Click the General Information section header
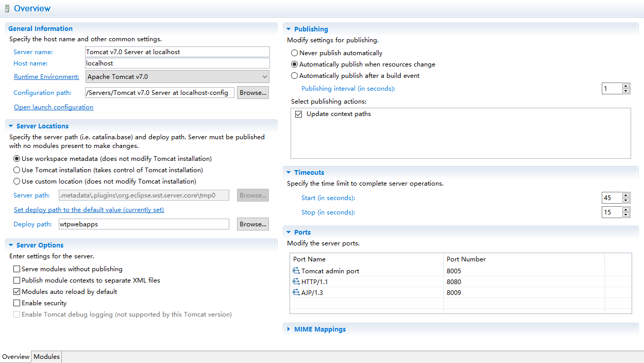The height and width of the screenshot is (363, 644). (x=41, y=29)
